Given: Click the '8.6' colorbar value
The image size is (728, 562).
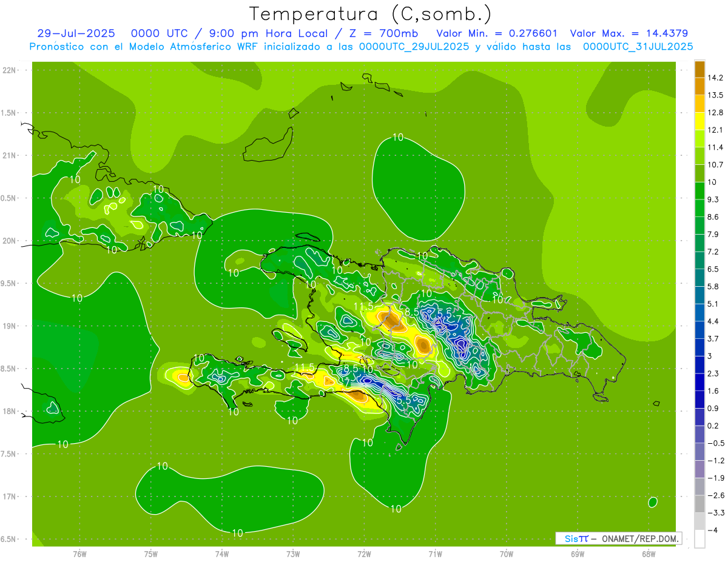Looking at the screenshot, I should click(713, 217).
